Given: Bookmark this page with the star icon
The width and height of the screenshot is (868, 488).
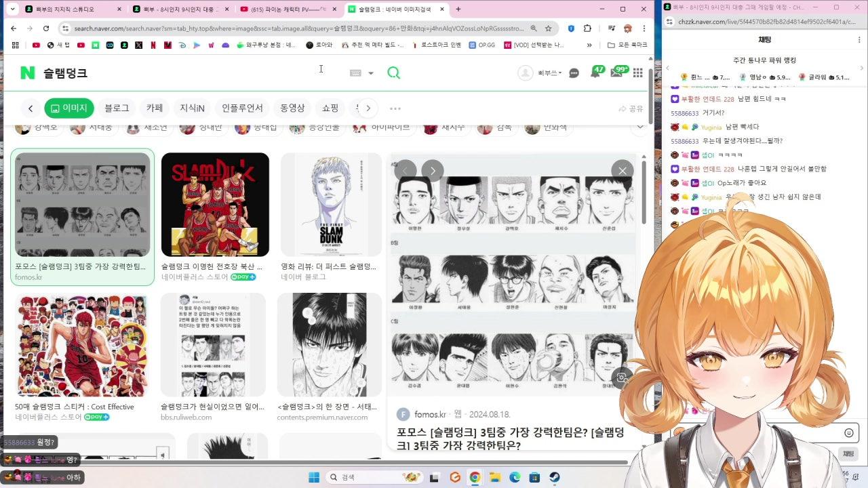Looking at the screenshot, I should [x=548, y=28].
